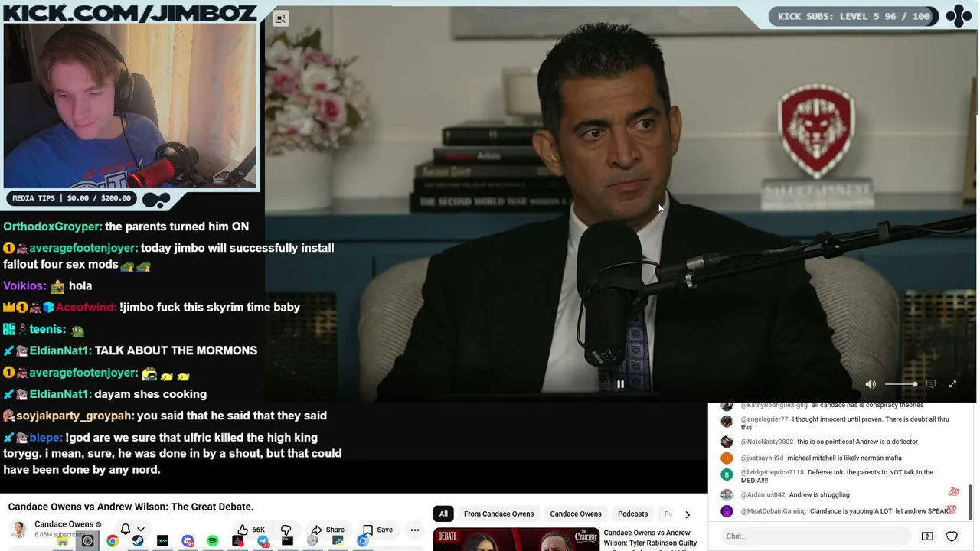Open Google Chrome from the taskbar
Viewport: 980px width, 551px height.
click(x=113, y=541)
